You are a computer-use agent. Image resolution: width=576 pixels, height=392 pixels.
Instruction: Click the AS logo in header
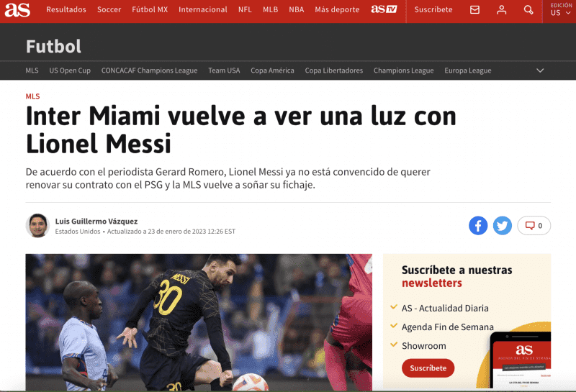point(17,10)
